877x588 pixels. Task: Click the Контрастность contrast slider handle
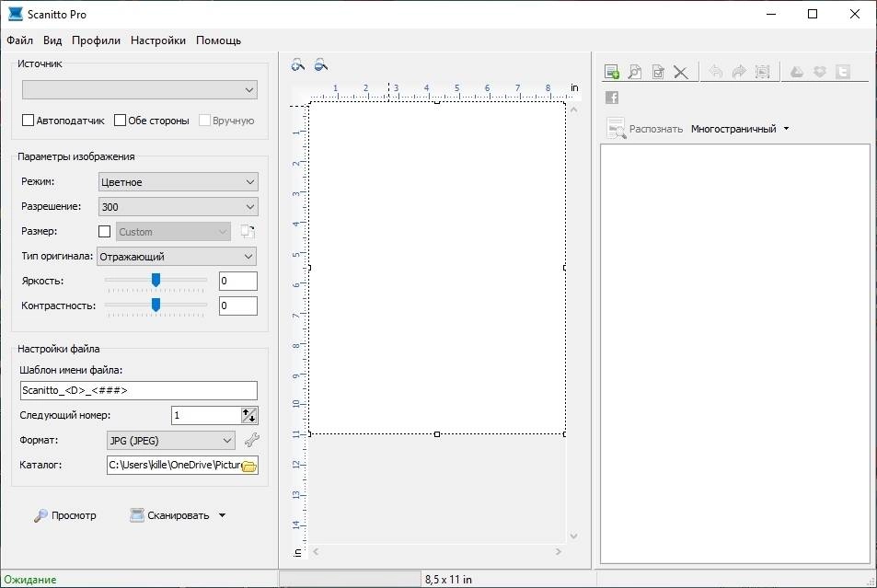click(x=156, y=305)
